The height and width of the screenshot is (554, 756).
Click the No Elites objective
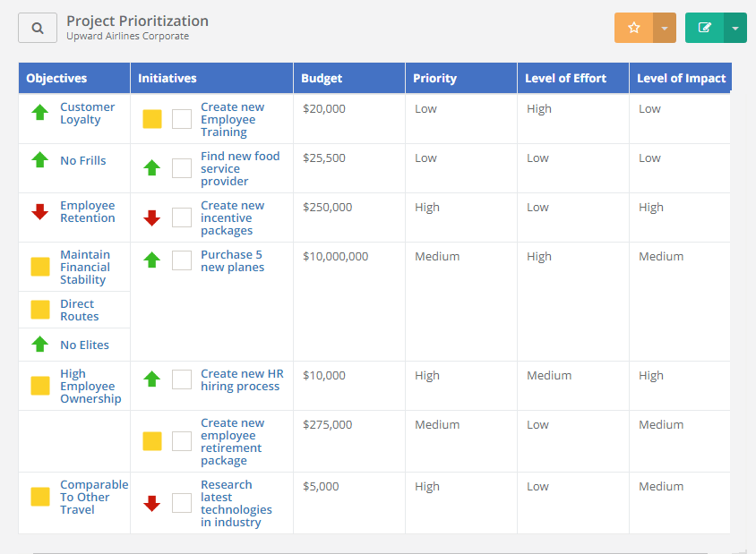pyautogui.click(x=85, y=345)
